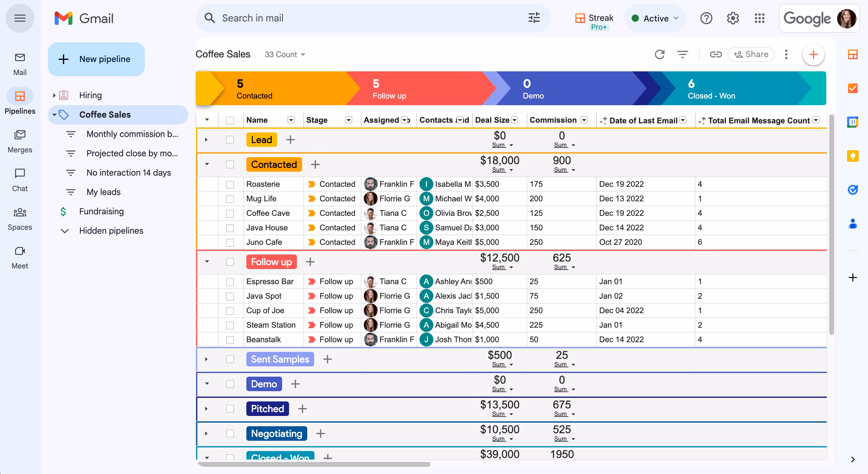This screenshot has height=474, width=868.
Task: Open the 33 Count dropdown
Action: (x=285, y=54)
